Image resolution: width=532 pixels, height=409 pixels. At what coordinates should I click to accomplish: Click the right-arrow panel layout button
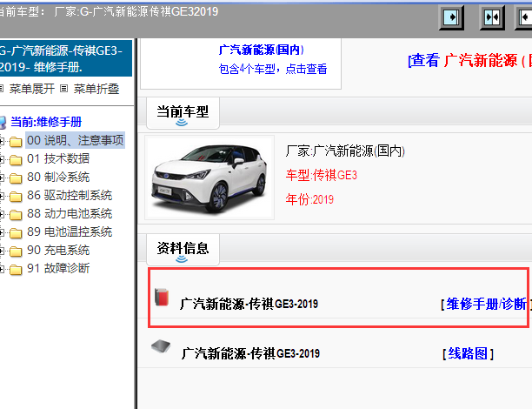[x=451, y=17]
